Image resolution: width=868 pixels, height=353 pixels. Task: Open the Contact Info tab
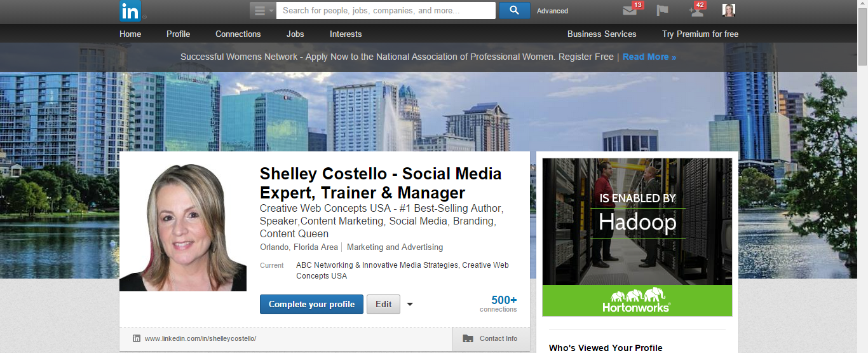click(x=491, y=338)
